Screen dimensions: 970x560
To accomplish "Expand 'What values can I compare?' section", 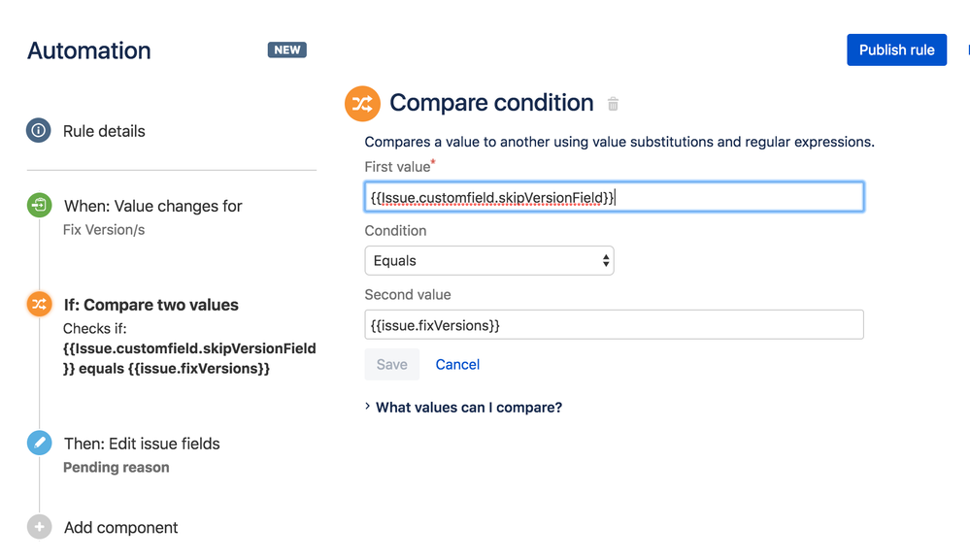I will [468, 408].
